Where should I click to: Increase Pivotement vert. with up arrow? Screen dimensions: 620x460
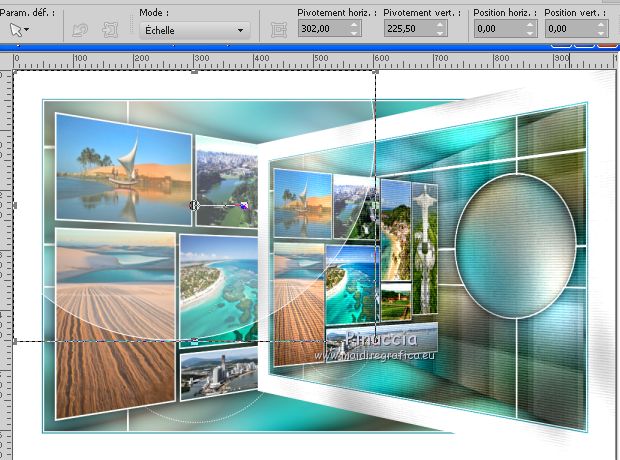click(x=440, y=25)
